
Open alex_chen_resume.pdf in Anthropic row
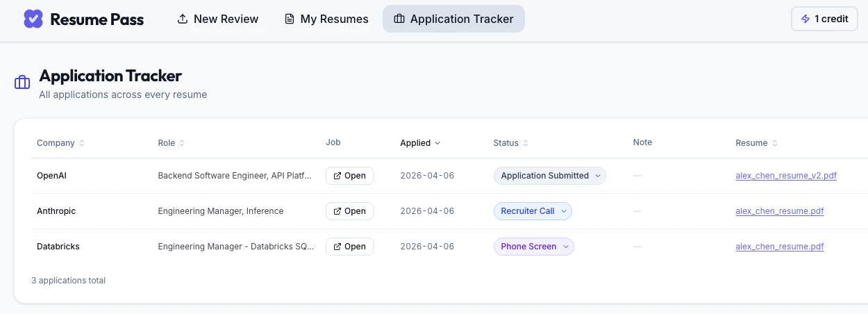pos(780,211)
